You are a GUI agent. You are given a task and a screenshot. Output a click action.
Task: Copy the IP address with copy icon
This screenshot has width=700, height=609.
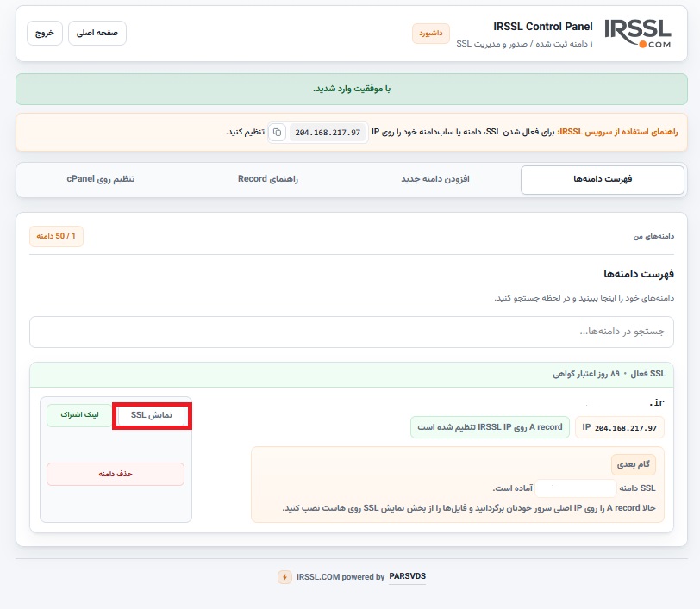(278, 133)
